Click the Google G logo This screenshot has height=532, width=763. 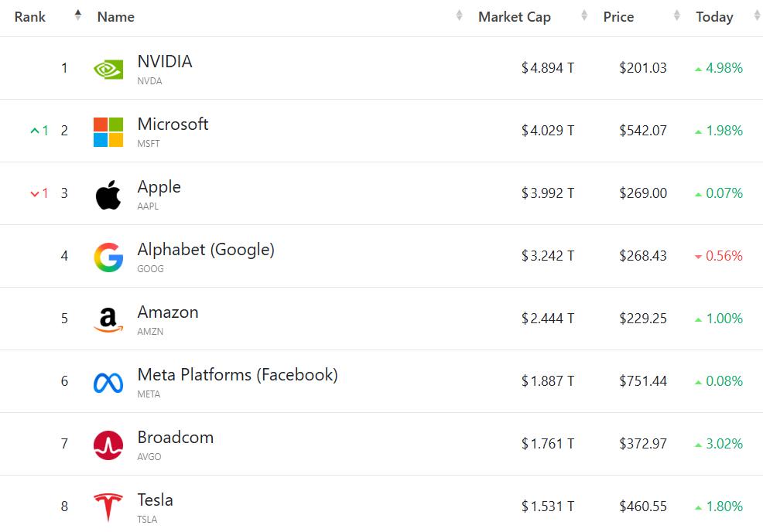coord(108,257)
